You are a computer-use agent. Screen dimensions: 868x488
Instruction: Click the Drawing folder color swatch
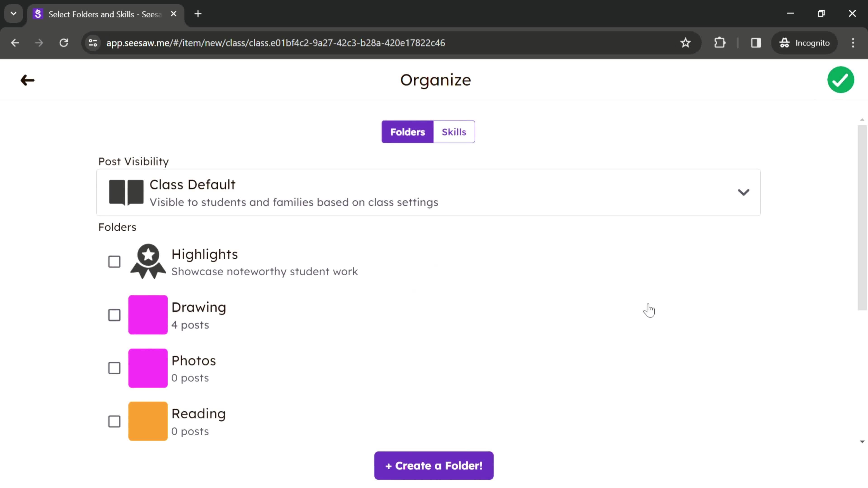[148, 315]
